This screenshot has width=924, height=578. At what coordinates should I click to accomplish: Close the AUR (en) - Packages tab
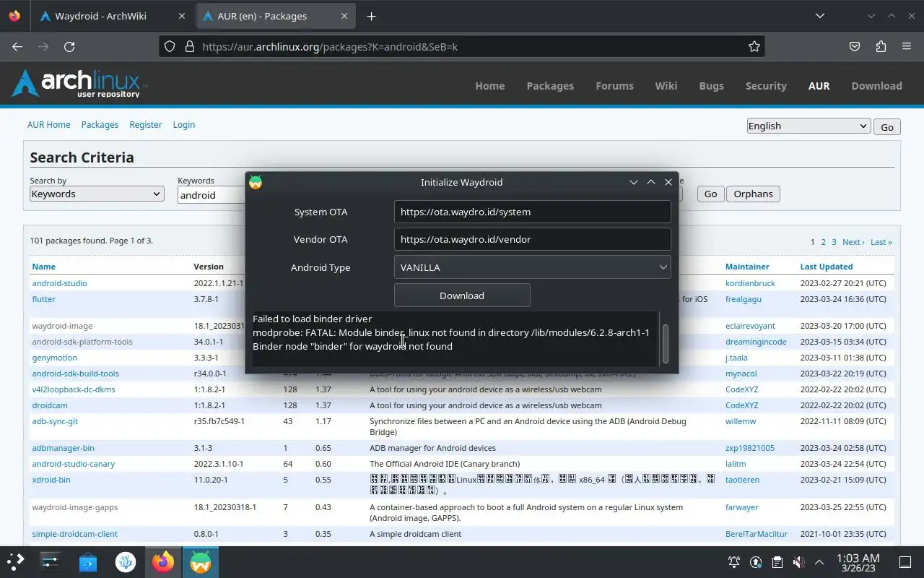pyautogui.click(x=344, y=16)
